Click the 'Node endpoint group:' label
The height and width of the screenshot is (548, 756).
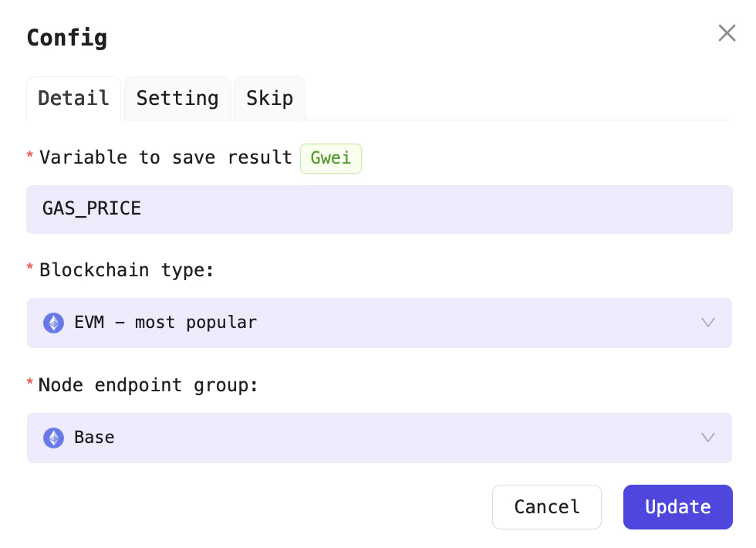tap(148, 385)
